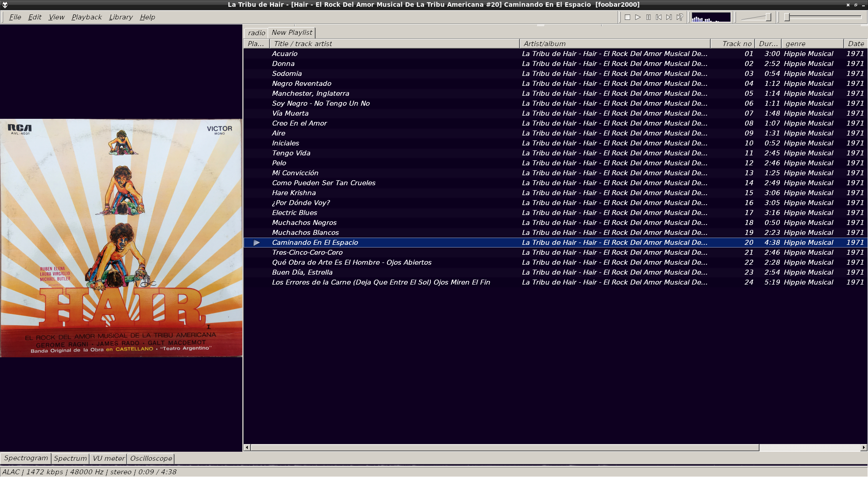Sort by Date column header
Screen dimensions: 868x477
point(855,44)
